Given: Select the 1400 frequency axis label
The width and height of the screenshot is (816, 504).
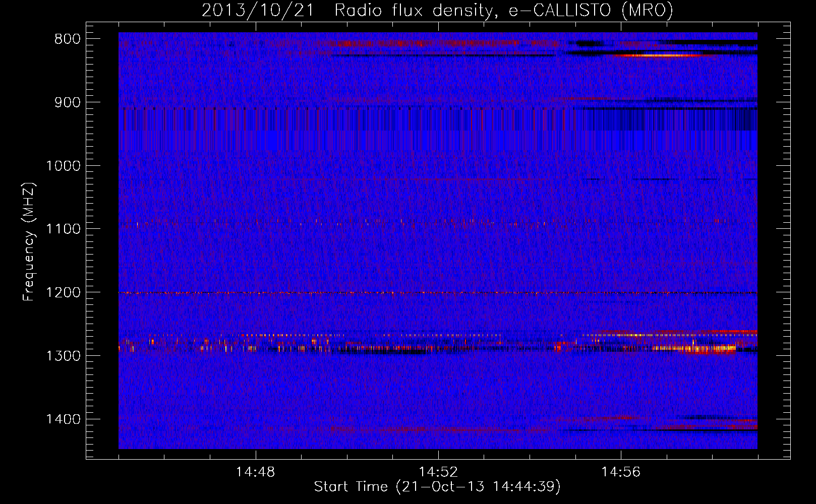Looking at the screenshot, I should [x=63, y=419].
